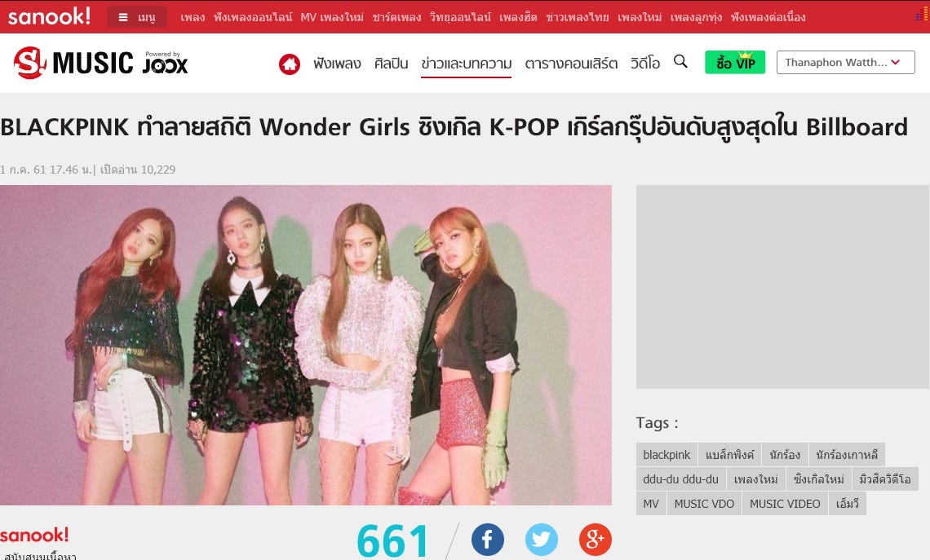Expand Thanaphon Watth... account dropdown

(845, 62)
